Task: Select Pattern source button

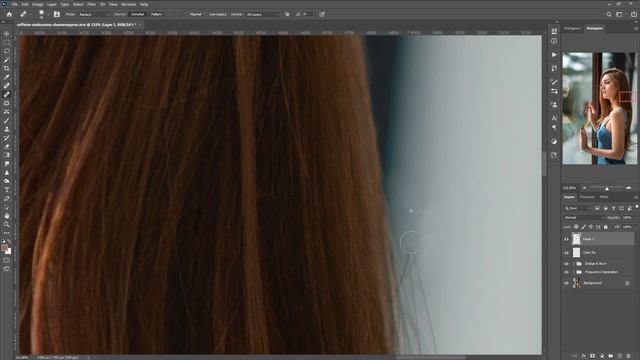Action: (x=157, y=14)
